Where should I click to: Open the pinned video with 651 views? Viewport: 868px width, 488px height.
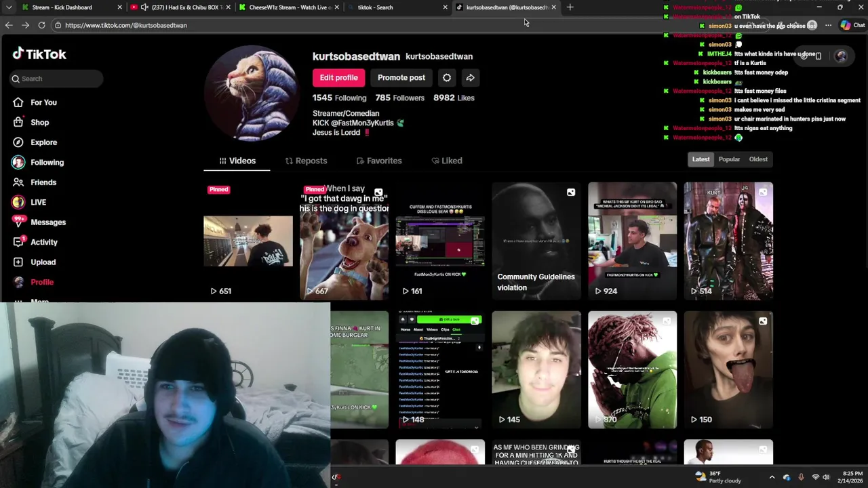tap(248, 241)
